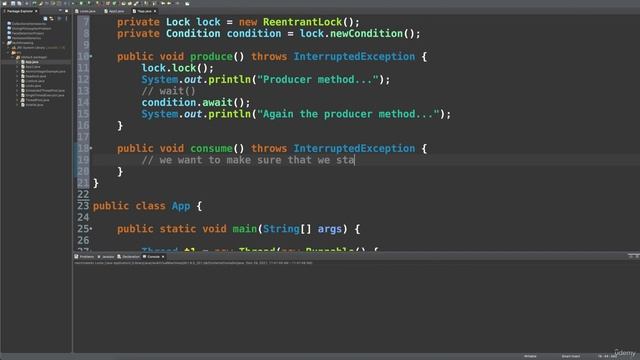This screenshot has width=640, height=360.
Task: Maximize the Console panel
Action: click(637, 256)
